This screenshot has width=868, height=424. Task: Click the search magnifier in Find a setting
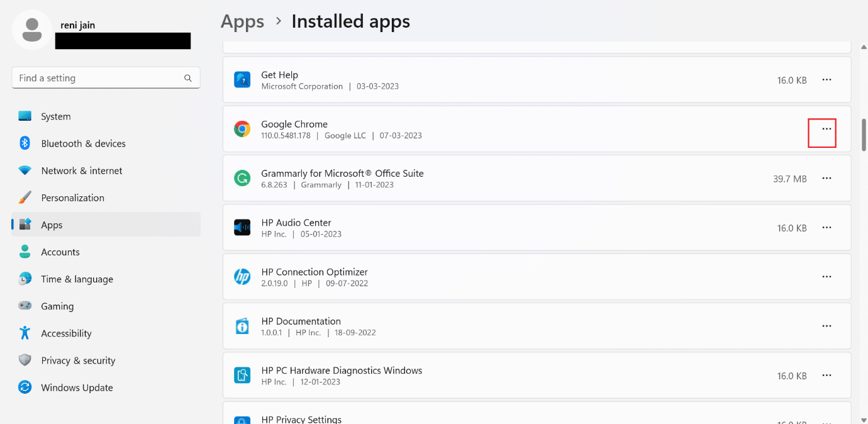point(187,78)
